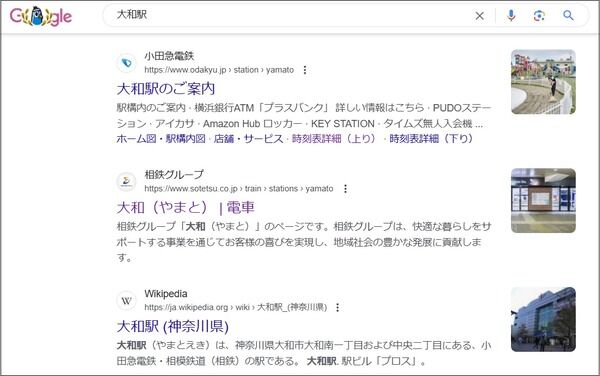Screen dimensions: 600x376
Task: Click the Wikipedia site name text
Action: [166, 294]
